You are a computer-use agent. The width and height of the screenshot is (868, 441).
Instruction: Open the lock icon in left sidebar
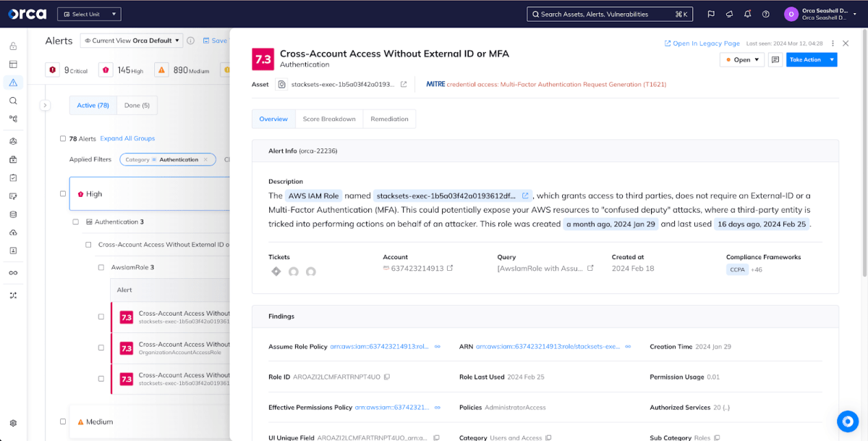point(13,46)
